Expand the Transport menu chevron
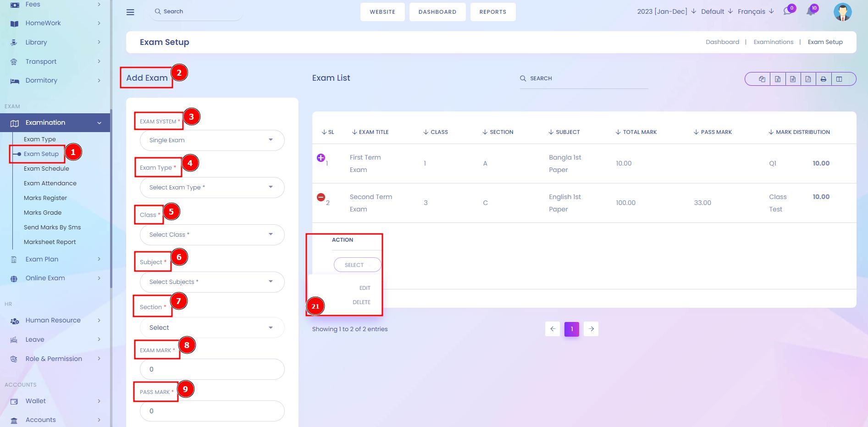Image resolution: width=868 pixels, height=427 pixels. [x=99, y=61]
